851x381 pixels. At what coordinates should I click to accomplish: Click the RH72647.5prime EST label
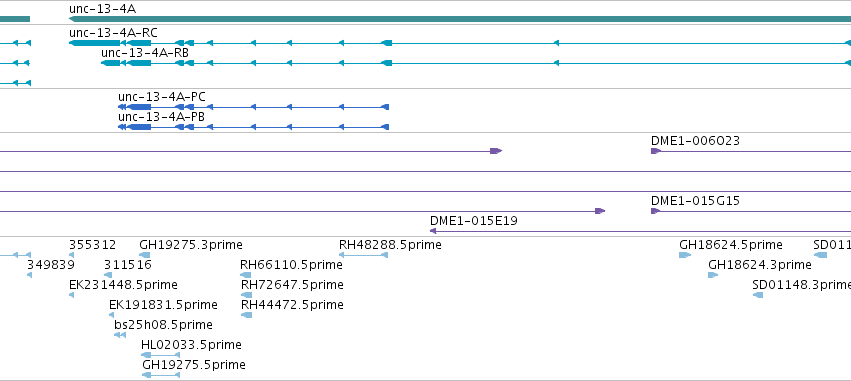[292, 284]
